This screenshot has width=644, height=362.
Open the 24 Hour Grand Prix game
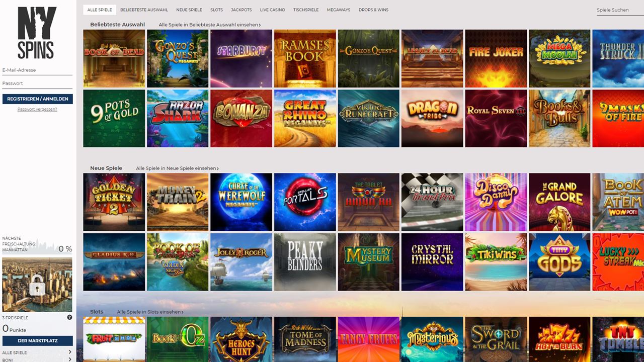(x=432, y=202)
